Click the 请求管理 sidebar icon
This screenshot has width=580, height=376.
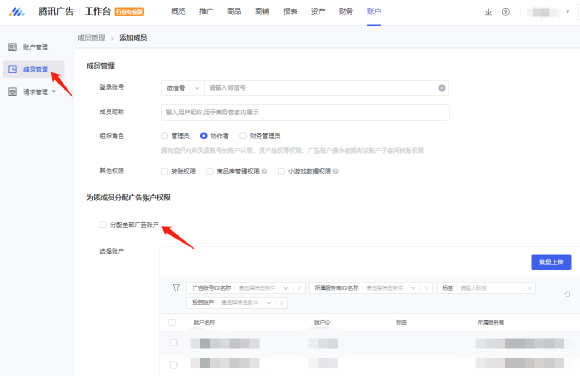(13, 92)
